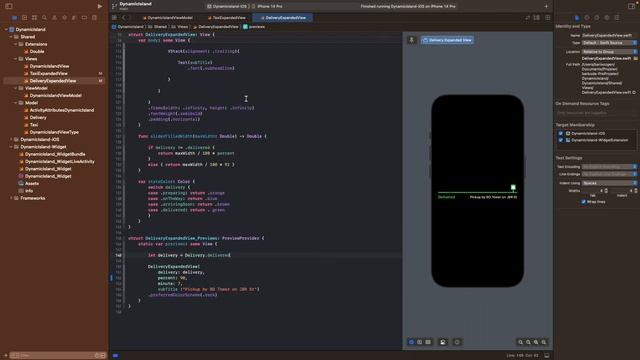This screenshot has height=360, width=640.
Task: Open the Text Encoding dropdown
Action: [609, 167]
